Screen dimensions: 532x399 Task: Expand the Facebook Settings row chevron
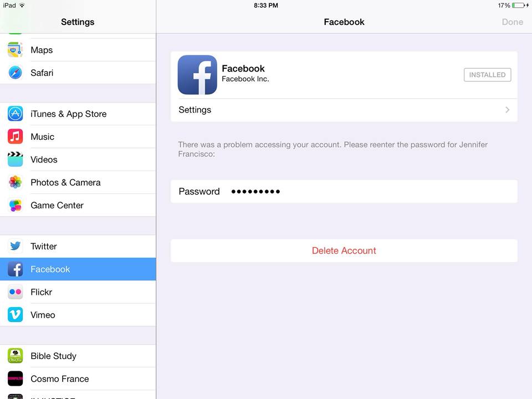tap(507, 110)
